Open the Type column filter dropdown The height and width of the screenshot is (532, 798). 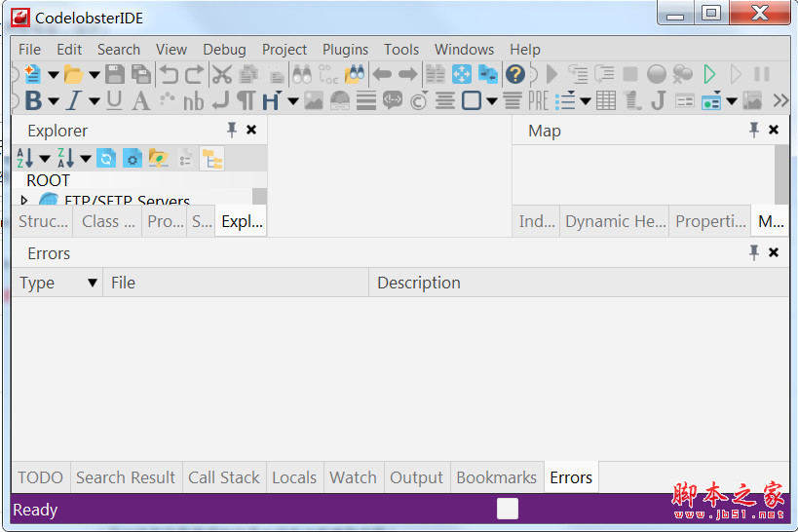tap(93, 283)
